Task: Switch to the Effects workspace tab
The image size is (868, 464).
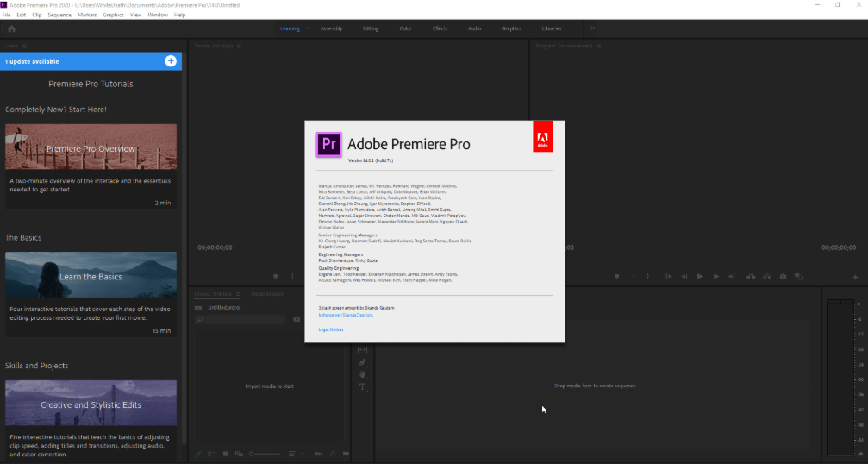Action: click(440, 28)
